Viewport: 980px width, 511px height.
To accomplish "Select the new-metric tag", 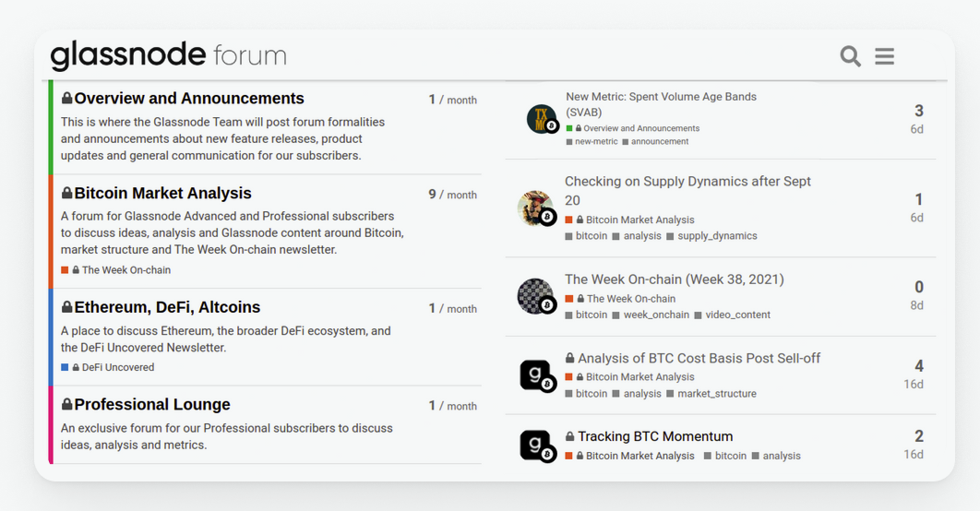I will [592, 142].
